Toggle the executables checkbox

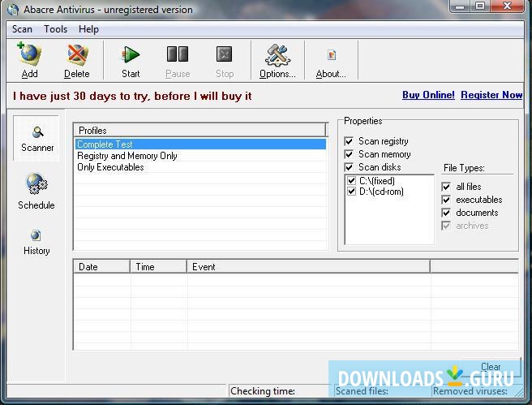click(x=446, y=200)
